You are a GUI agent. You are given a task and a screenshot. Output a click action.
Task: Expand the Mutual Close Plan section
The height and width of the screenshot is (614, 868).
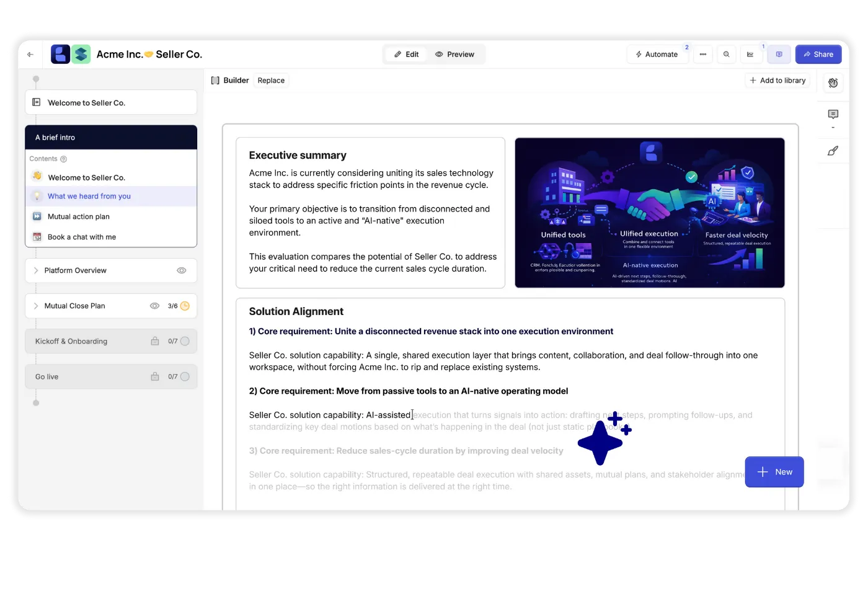[x=36, y=306]
